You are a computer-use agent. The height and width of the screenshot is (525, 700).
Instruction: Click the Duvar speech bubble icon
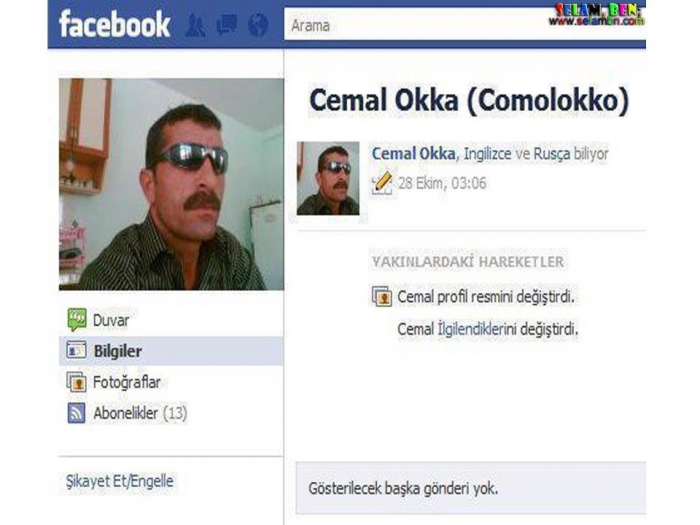[x=77, y=320]
